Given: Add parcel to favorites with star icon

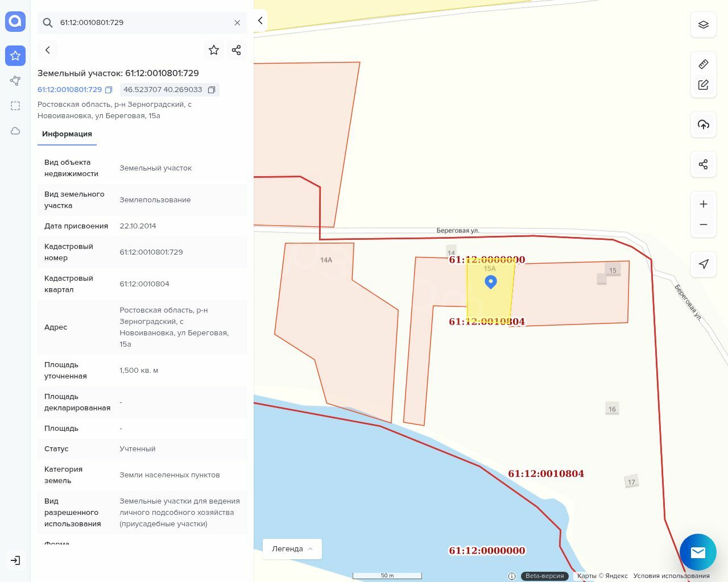Looking at the screenshot, I should (214, 50).
